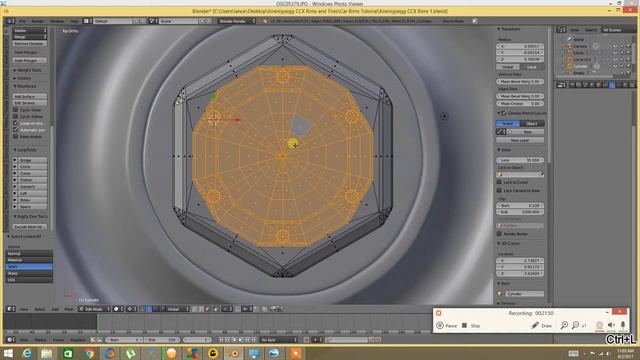640x360 pixels.
Task: Open Firefox from the Windows taskbar
Action: pos(109,353)
